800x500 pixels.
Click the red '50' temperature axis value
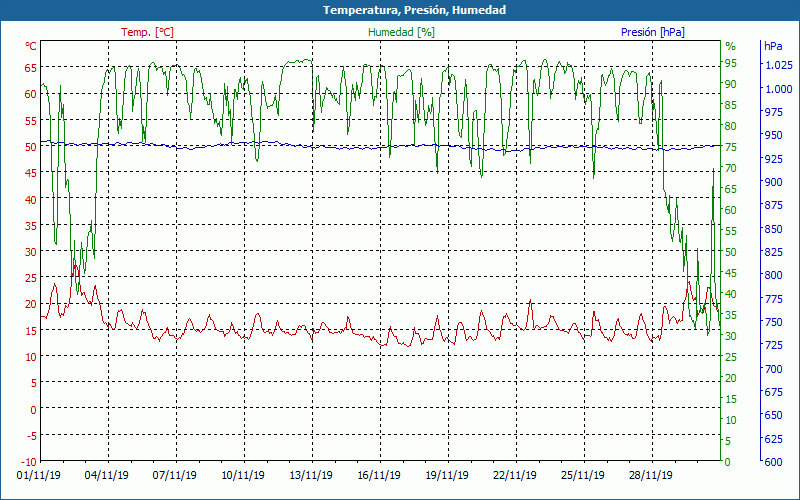31,146
